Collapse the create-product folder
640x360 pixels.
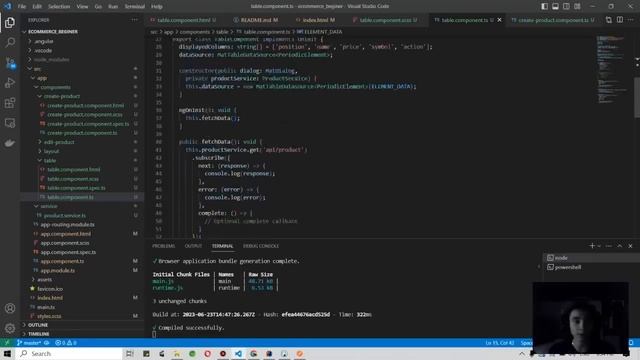point(82,96)
